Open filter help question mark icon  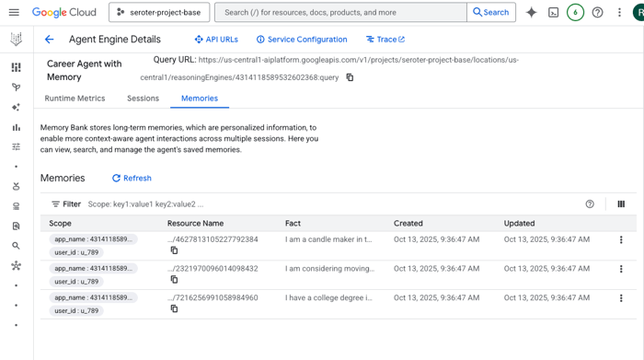(x=590, y=203)
